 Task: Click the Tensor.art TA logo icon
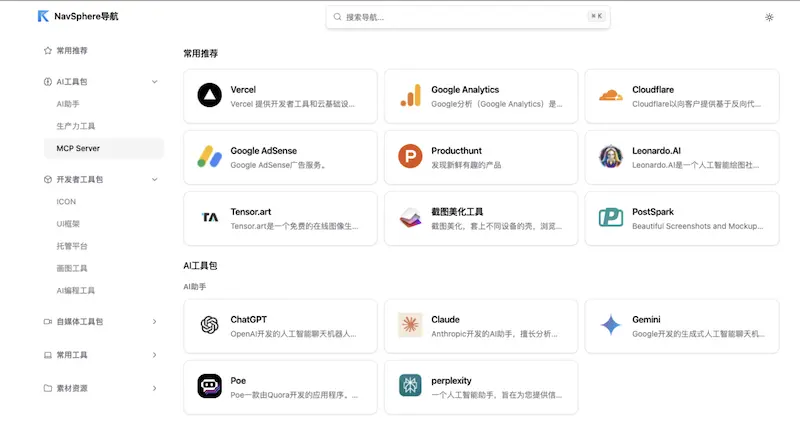tap(210, 218)
